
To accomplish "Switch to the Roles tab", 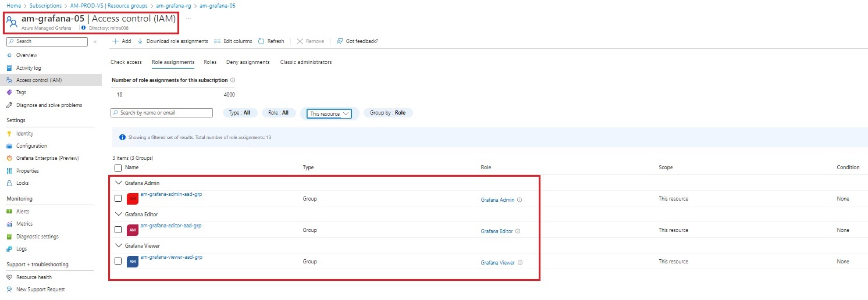I will click(210, 62).
